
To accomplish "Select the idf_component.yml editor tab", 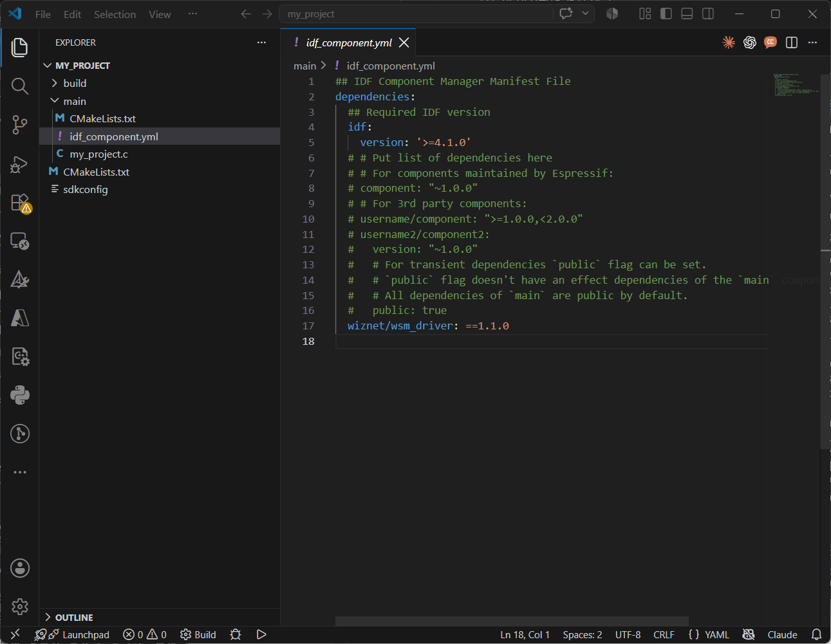I will [349, 42].
